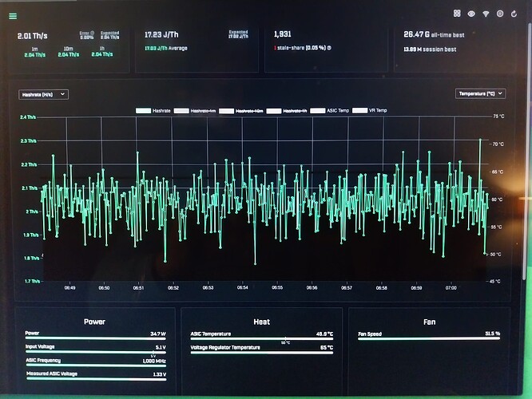The image size is (532, 399).
Task: Click the Fan Speed progress bar
Action: click(429, 338)
